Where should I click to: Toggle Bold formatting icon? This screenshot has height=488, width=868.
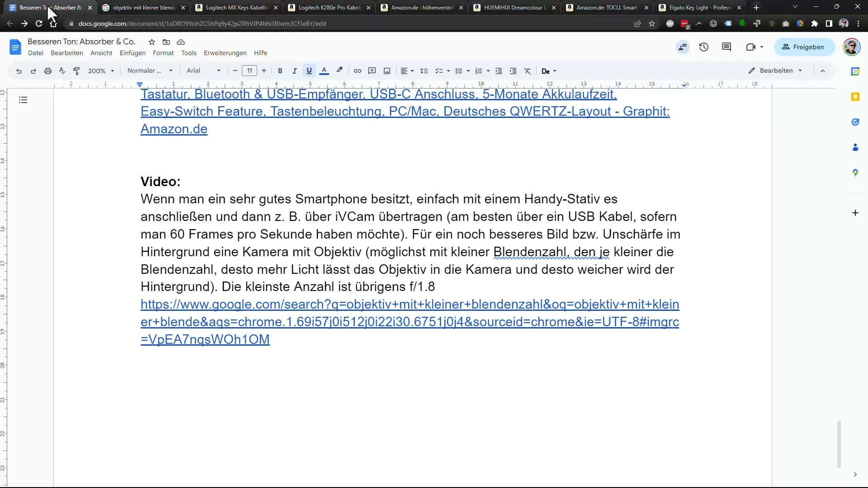click(279, 71)
